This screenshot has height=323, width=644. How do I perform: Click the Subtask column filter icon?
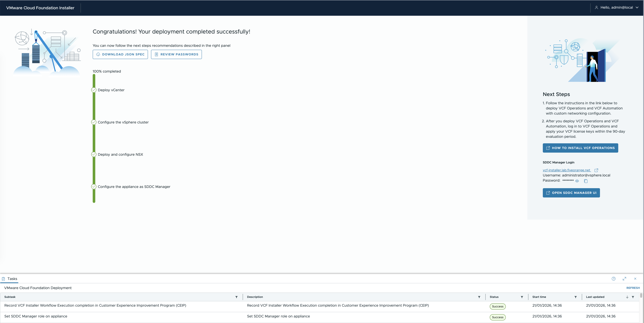click(236, 297)
